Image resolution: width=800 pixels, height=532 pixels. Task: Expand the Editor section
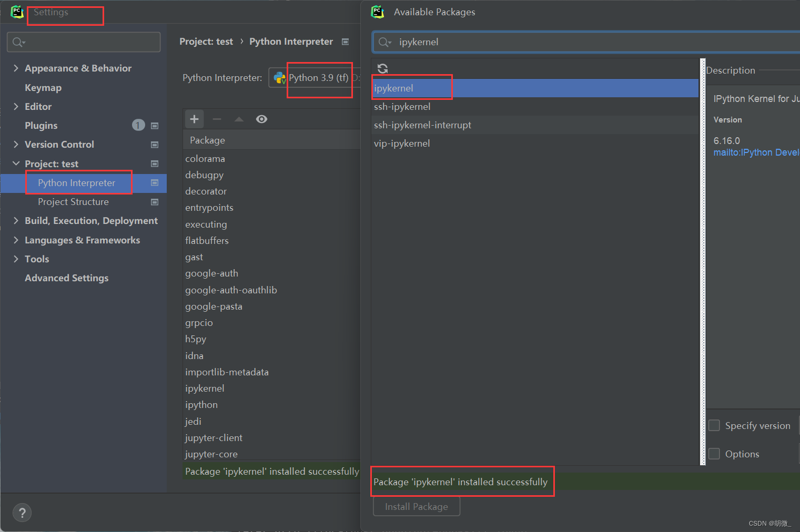pyautogui.click(x=16, y=106)
